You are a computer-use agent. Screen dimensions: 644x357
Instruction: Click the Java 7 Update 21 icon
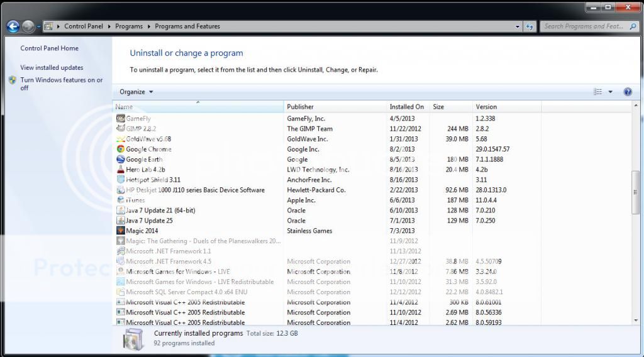pyautogui.click(x=120, y=211)
